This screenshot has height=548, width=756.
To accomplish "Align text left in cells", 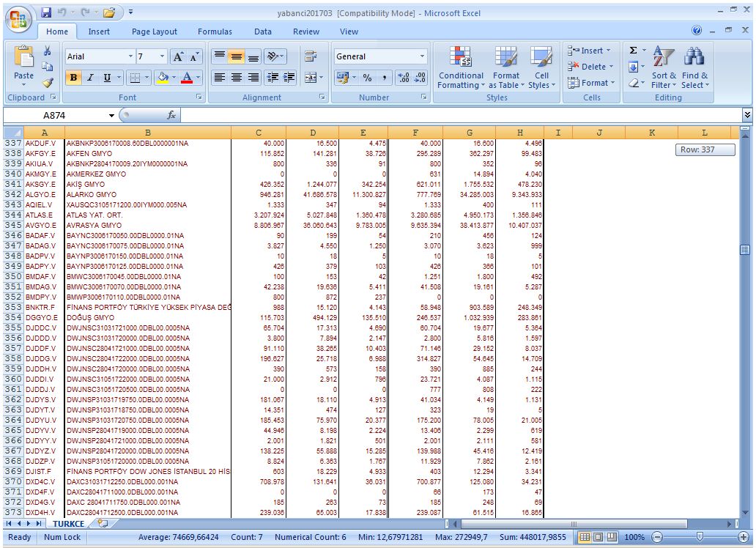I will click(x=219, y=77).
